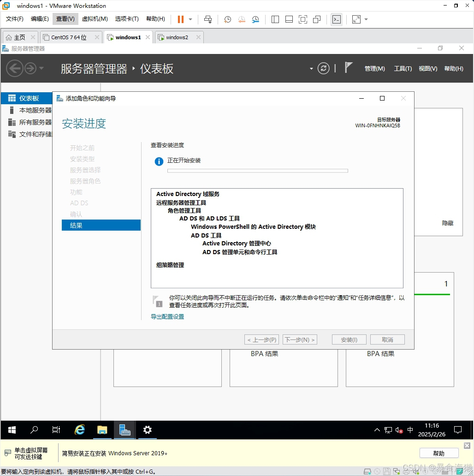Open the 文件(F) menu in VMware

point(15,19)
